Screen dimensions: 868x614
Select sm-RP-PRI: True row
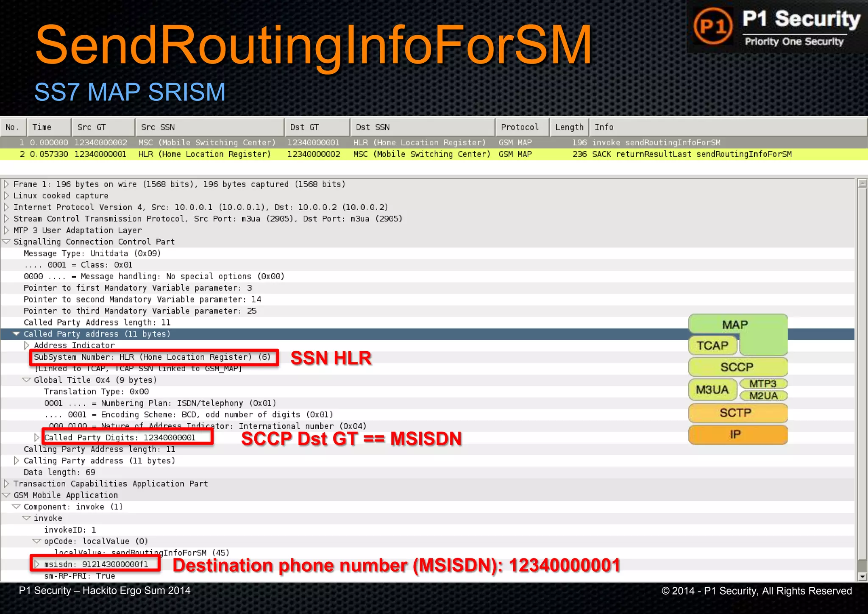(427, 576)
